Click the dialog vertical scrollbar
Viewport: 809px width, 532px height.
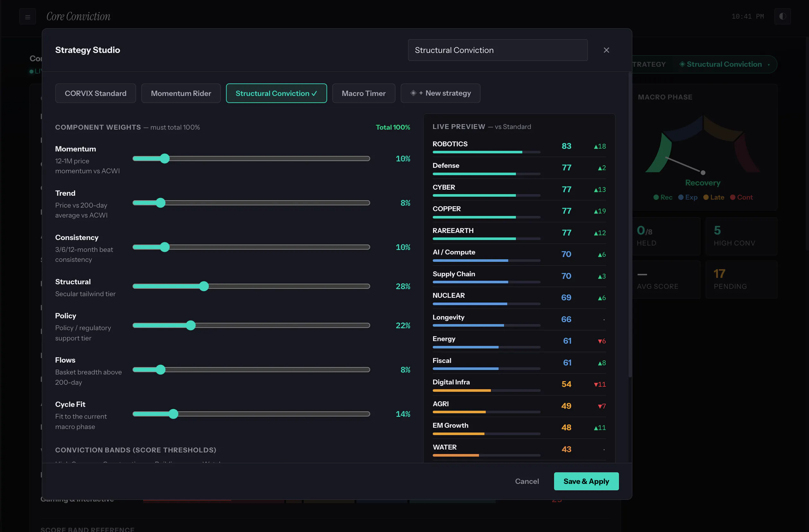pyautogui.click(x=630, y=224)
